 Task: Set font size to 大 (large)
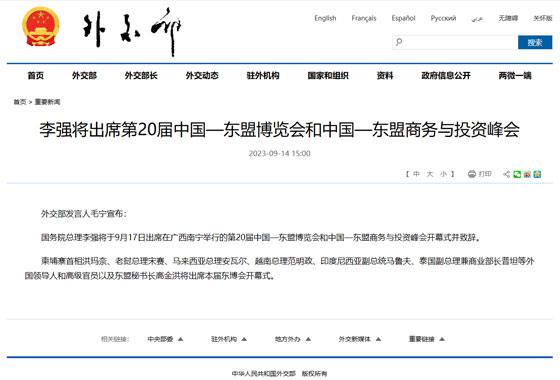click(x=430, y=174)
